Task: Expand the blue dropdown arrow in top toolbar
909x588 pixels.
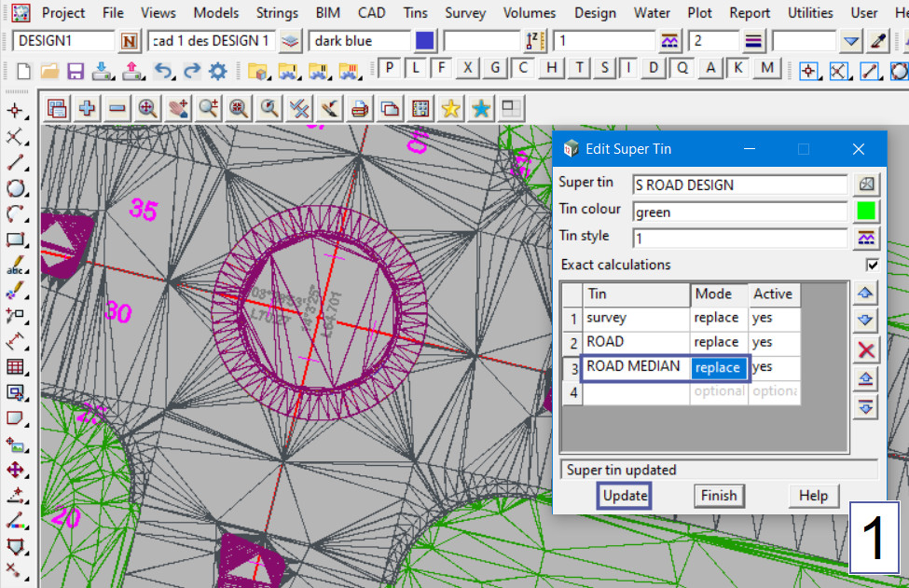Action: click(850, 41)
